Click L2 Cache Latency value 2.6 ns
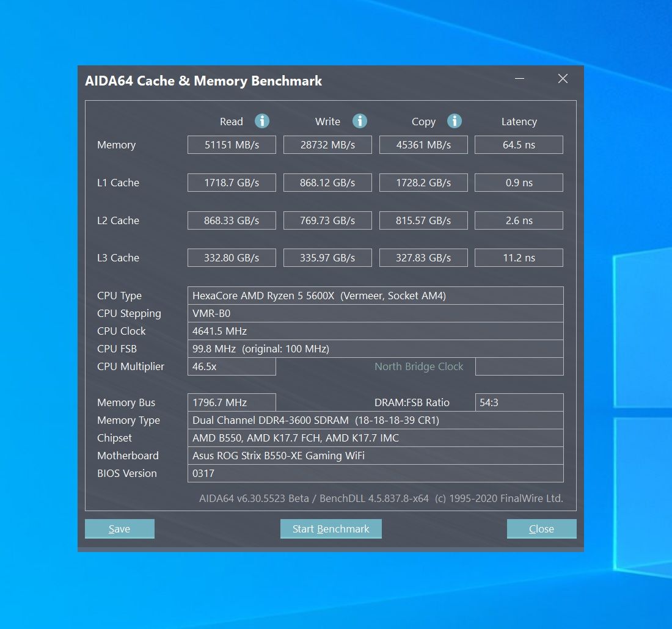This screenshot has height=629, width=672. click(x=519, y=220)
